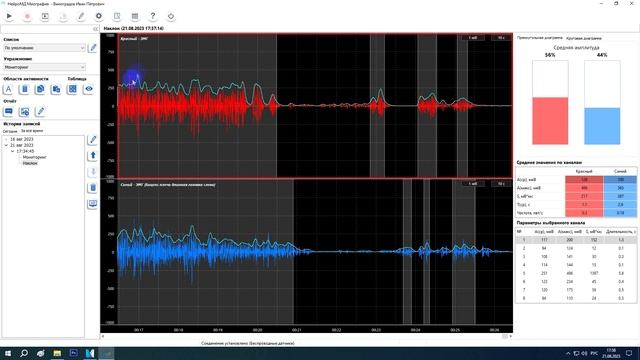Viewport: 640px width, 360px height.
Task: Open the Таблица grid icon
Action: pos(72,89)
